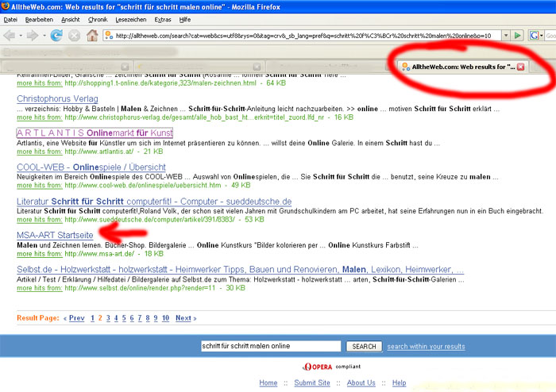Click more hits from for shopping1.t-online.de
556x392 pixels.
pos(40,83)
